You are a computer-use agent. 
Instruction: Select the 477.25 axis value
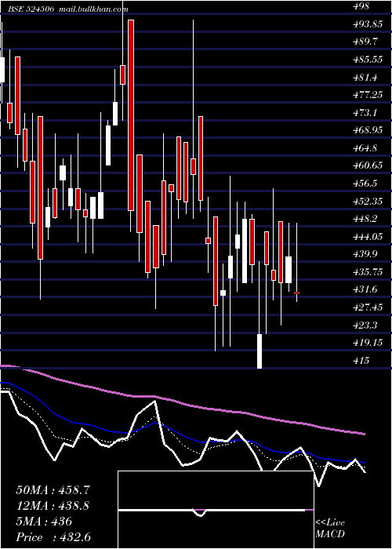368,95
